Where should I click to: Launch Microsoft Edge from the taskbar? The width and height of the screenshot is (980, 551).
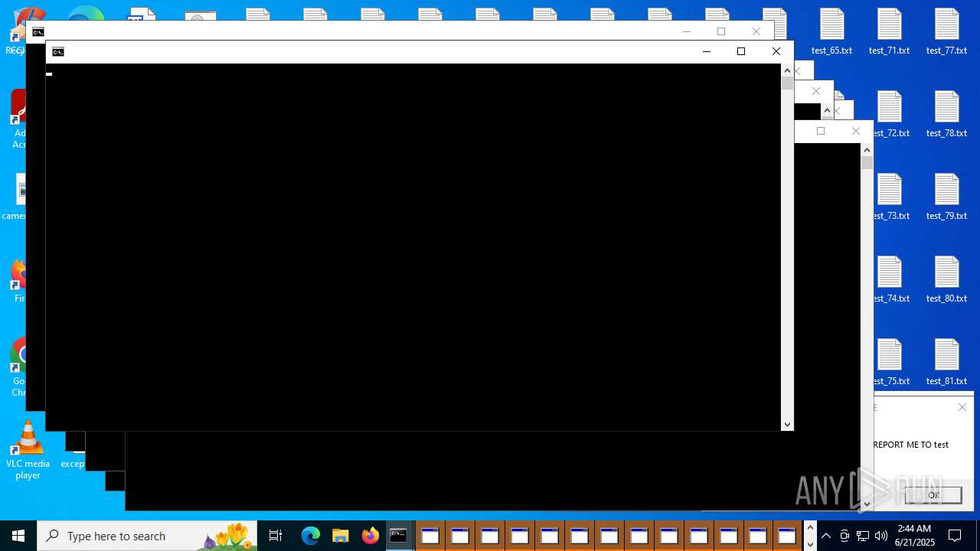[x=310, y=536]
